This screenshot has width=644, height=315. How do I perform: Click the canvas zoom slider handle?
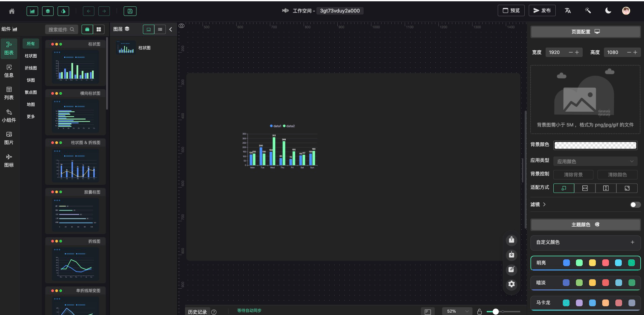click(x=495, y=312)
